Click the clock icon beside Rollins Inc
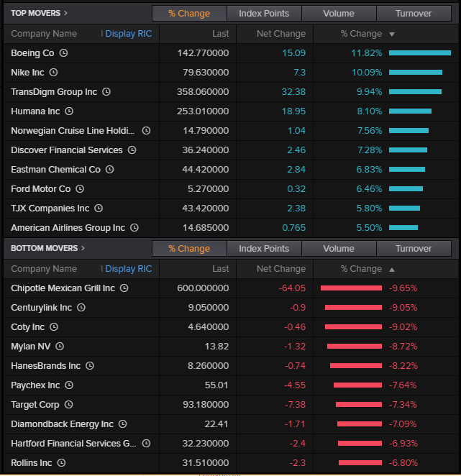 pyautogui.click(x=62, y=463)
